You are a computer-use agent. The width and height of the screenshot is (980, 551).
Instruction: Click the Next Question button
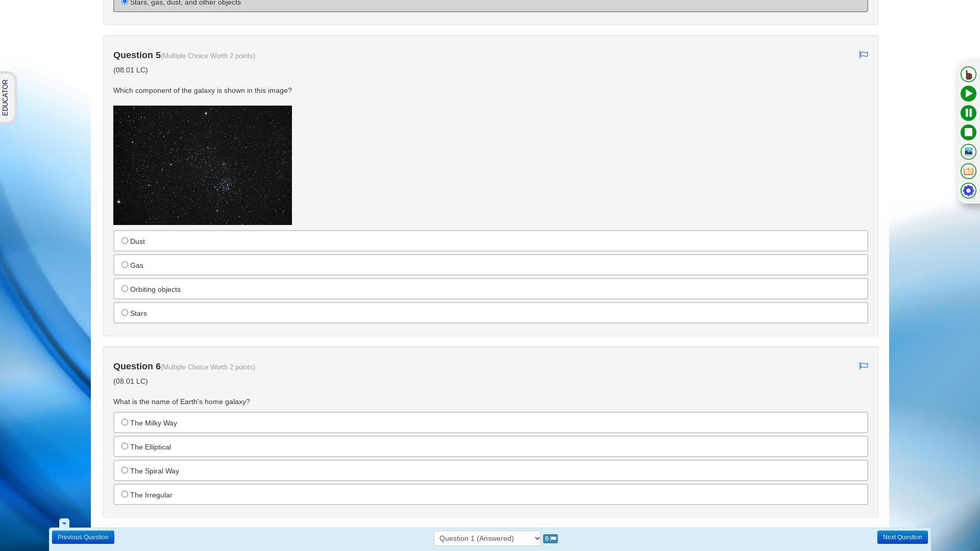click(x=902, y=537)
